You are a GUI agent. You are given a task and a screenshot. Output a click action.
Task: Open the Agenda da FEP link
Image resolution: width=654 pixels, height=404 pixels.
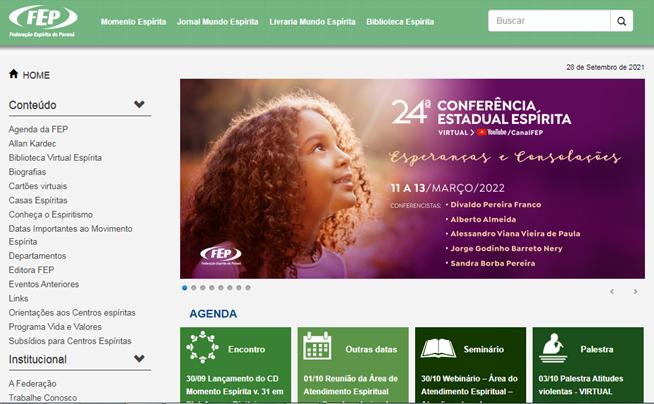coord(38,129)
